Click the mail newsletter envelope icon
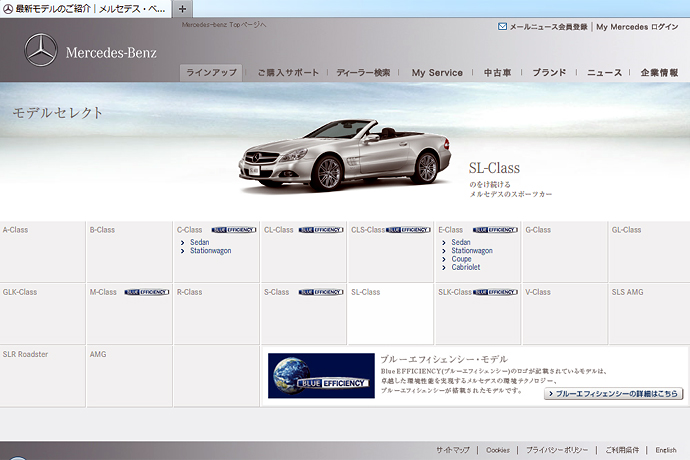 (502, 26)
